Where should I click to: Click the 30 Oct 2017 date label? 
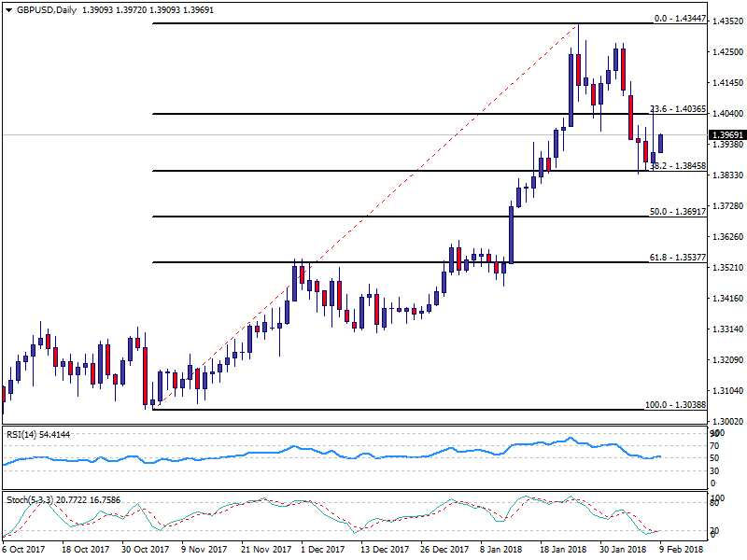148,551
